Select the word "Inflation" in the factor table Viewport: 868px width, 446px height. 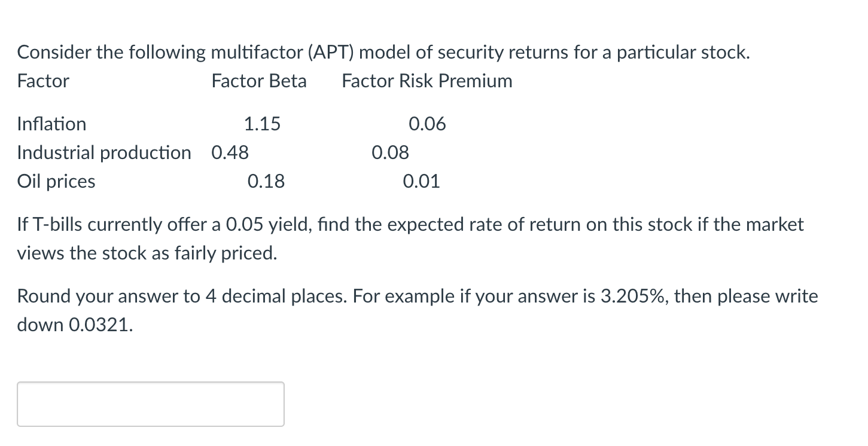pos(51,124)
